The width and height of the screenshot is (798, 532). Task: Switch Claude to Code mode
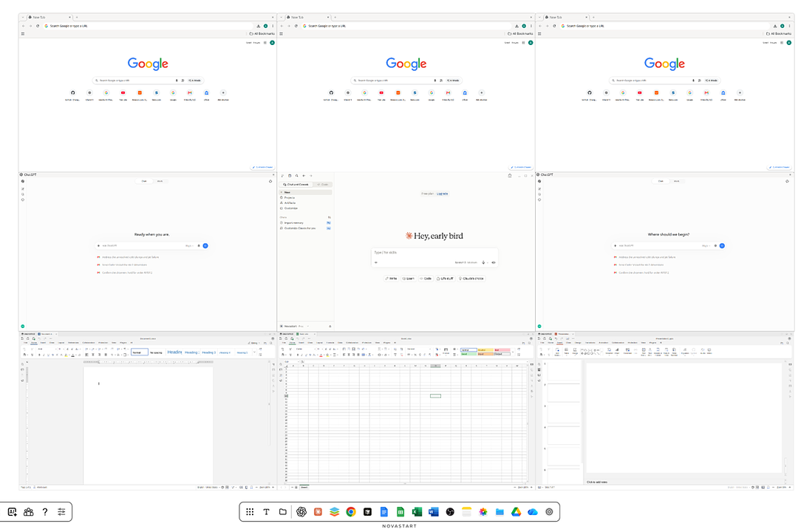point(323,184)
